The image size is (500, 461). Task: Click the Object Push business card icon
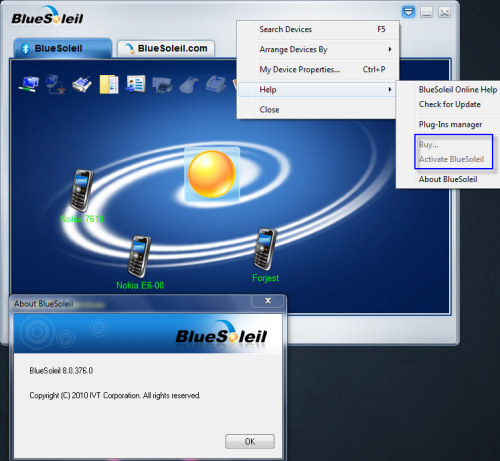click(x=136, y=84)
